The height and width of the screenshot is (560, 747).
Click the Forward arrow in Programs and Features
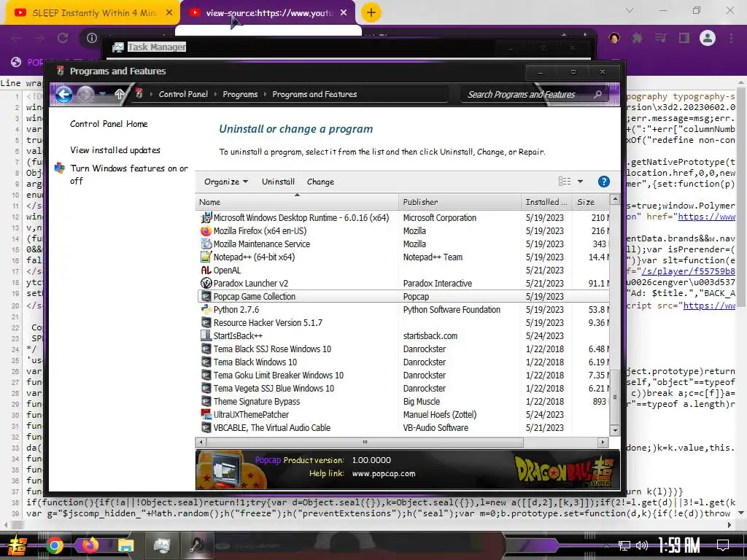85,94
